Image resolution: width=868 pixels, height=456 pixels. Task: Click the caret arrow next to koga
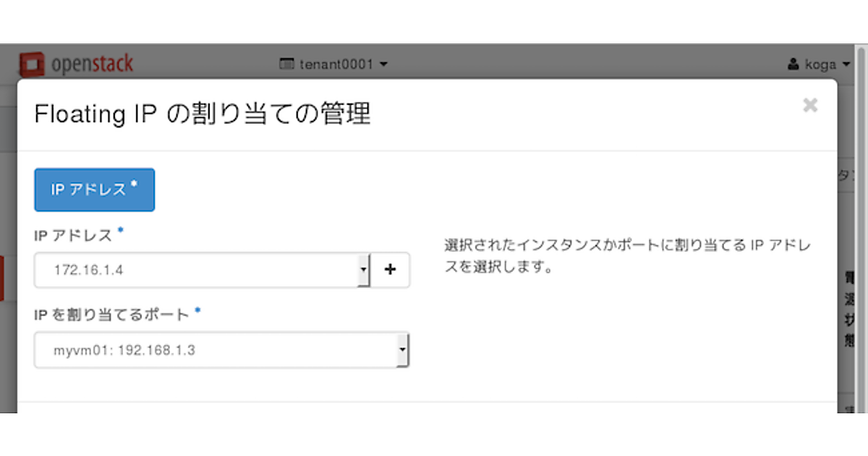pos(846,65)
